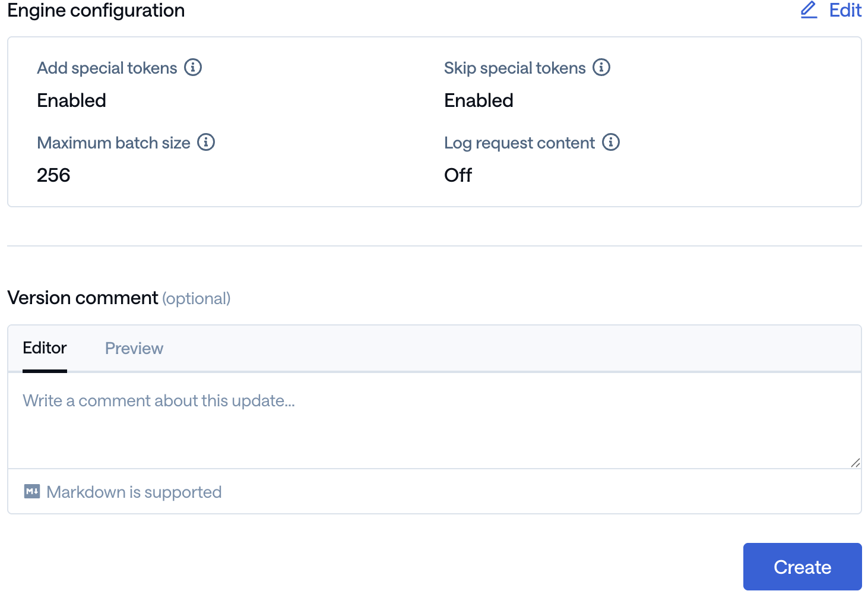Click the Markdown is supported link
Viewport: 868px width, 594px height.
point(134,492)
